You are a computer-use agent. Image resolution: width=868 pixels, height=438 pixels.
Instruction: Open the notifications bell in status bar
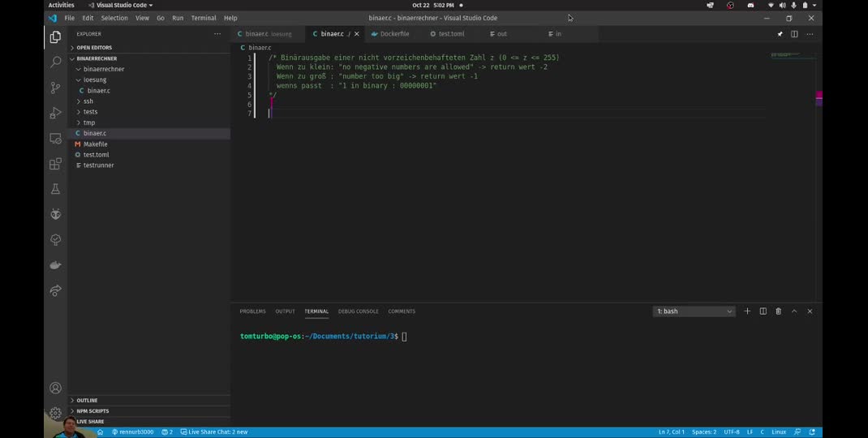coord(812,432)
